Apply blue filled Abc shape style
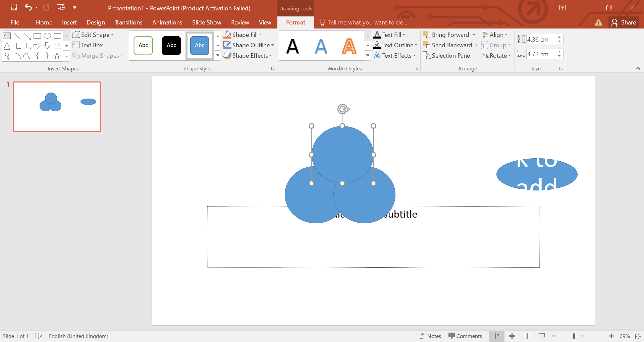Screen dimensions: 644x342 [200, 45]
